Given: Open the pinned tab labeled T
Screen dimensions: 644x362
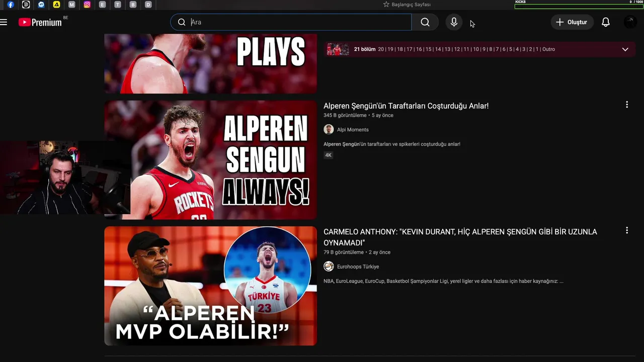Looking at the screenshot, I should 117,5.
